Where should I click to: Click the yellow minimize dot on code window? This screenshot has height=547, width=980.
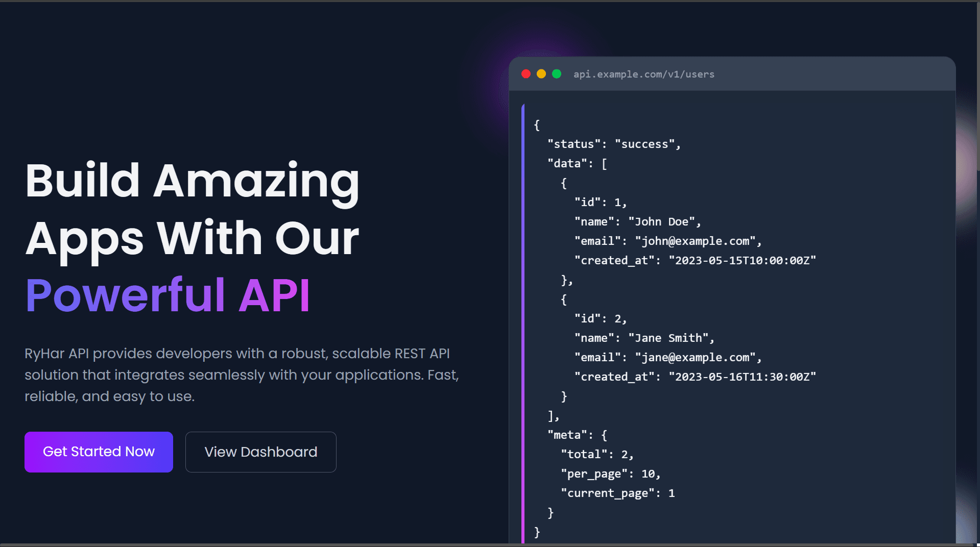(x=541, y=73)
